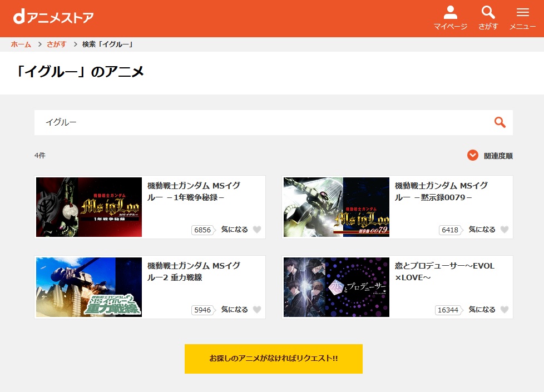This screenshot has width=544, height=392.
Task: Click 気になる count 6418
Action: [x=451, y=230]
